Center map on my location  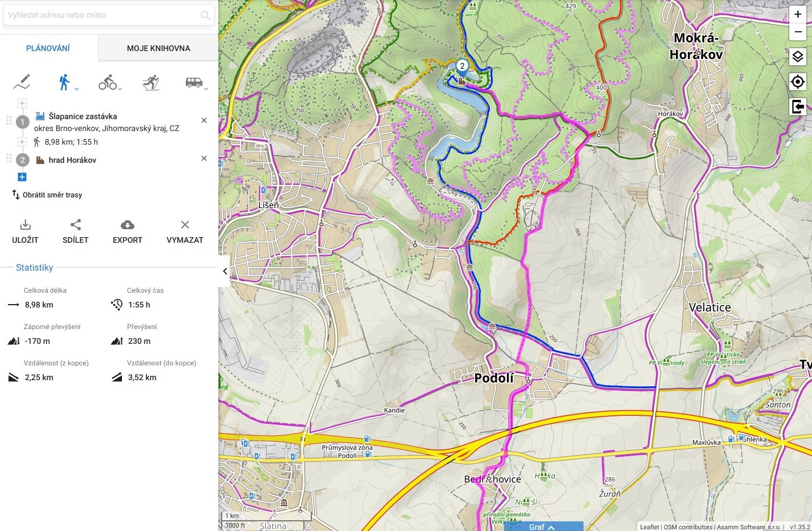[x=798, y=82]
